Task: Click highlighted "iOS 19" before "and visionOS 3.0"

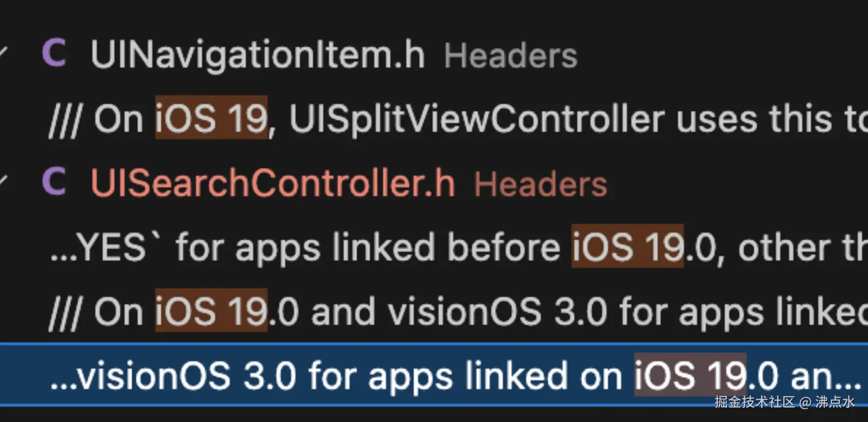Action: [x=211, y=311]
